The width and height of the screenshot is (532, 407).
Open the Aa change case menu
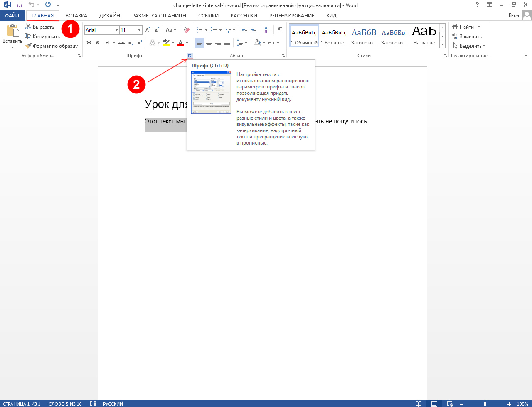[171, 30]
